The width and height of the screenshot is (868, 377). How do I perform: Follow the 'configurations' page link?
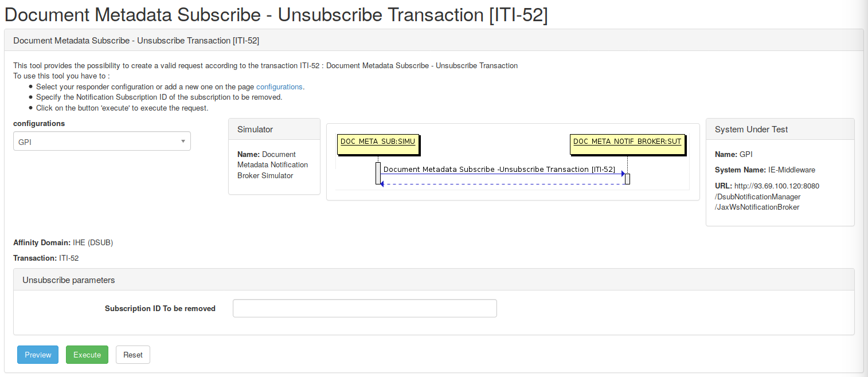(x=279, y=87)
